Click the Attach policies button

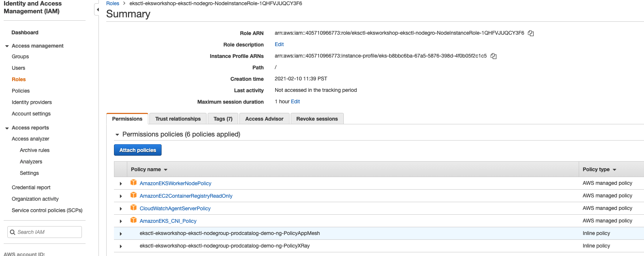[138, 150]
